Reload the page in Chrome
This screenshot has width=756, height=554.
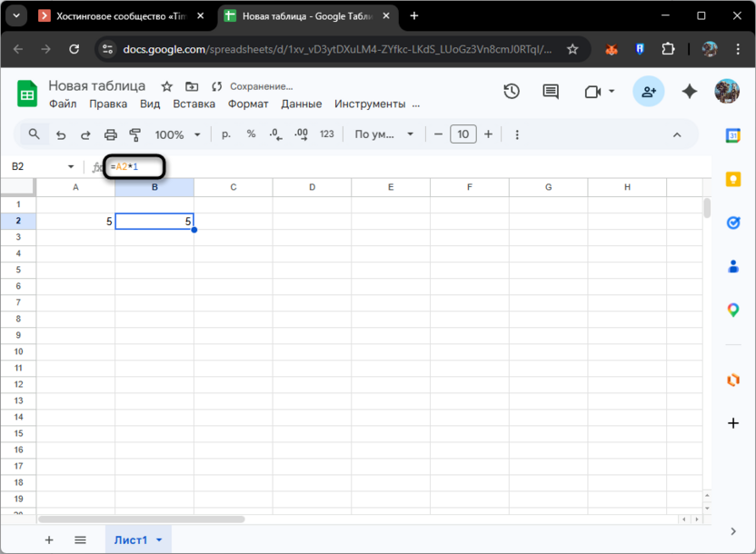[x=74, y=49]
